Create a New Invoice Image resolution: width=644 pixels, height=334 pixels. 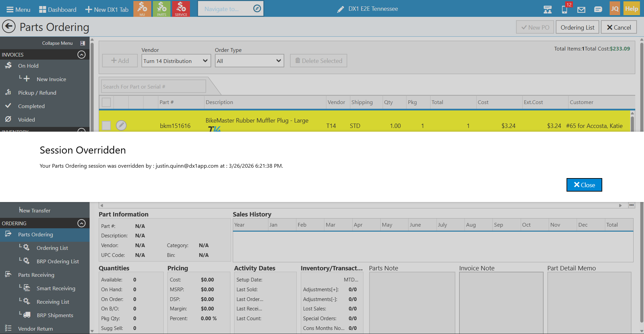point(51,79)
